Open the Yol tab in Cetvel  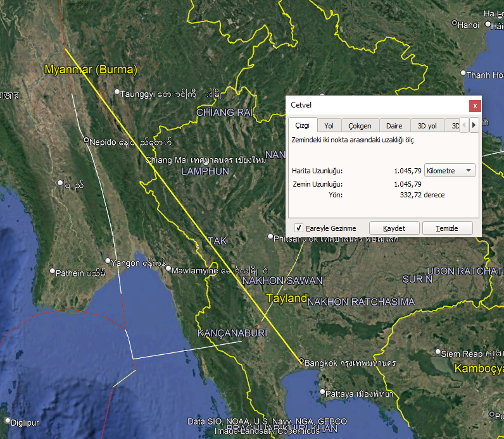coord(329,126)
